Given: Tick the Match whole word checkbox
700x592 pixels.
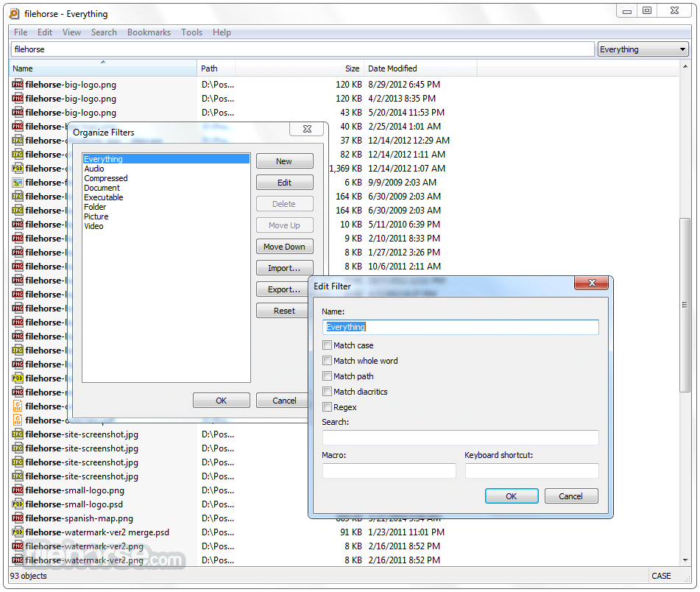Looking at the screenshot, I should pos(328,361).
